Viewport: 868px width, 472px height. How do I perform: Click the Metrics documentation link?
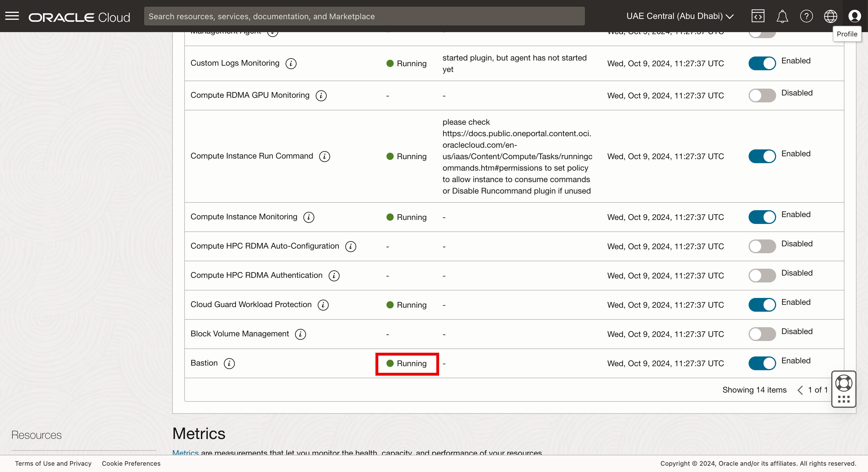click(185, 452)
